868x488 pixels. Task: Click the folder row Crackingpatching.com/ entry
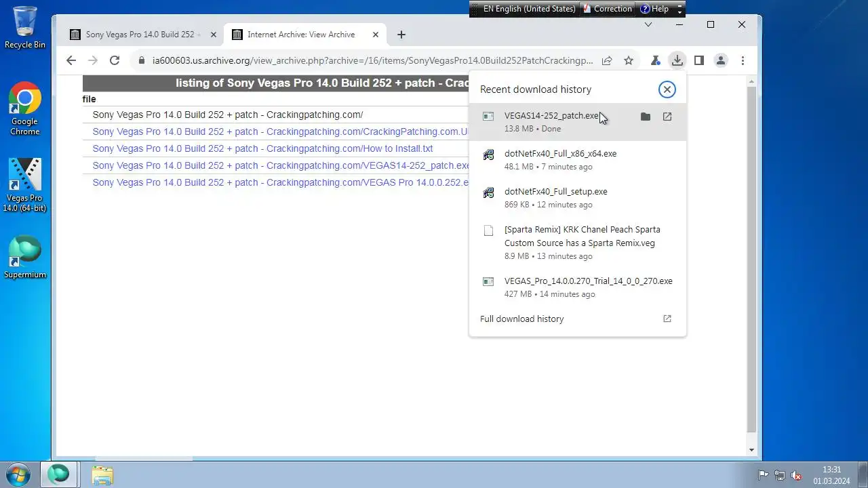(228, 115)
